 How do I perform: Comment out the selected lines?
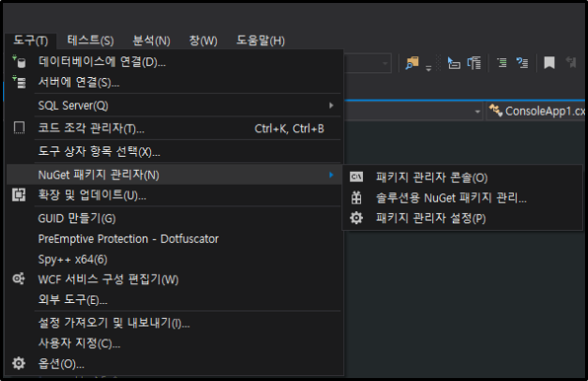click(x=502, y=62)
